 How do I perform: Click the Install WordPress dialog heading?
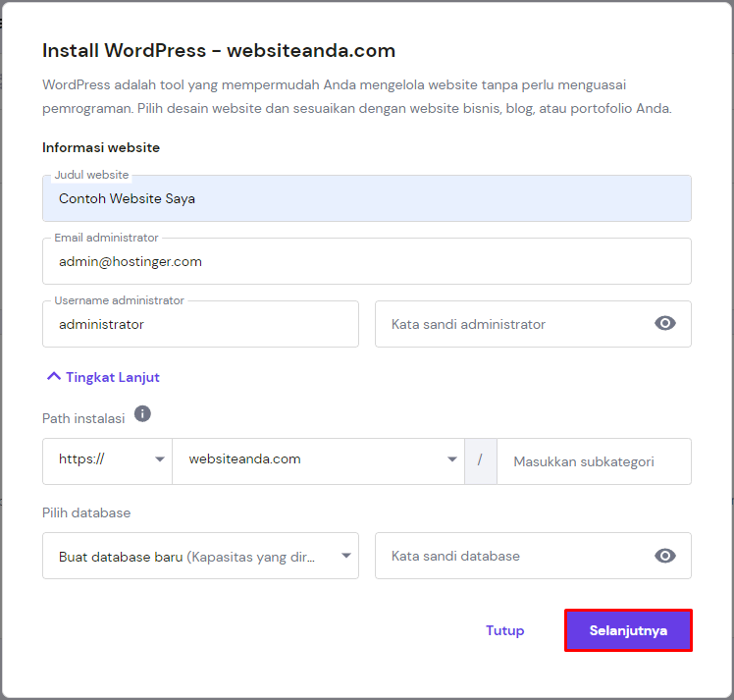click(219, 51)
